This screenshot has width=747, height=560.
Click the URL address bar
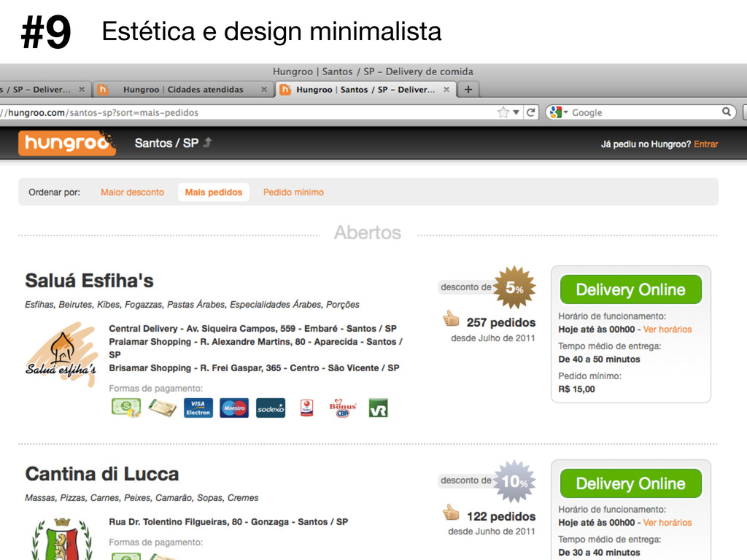pos(248,112)
